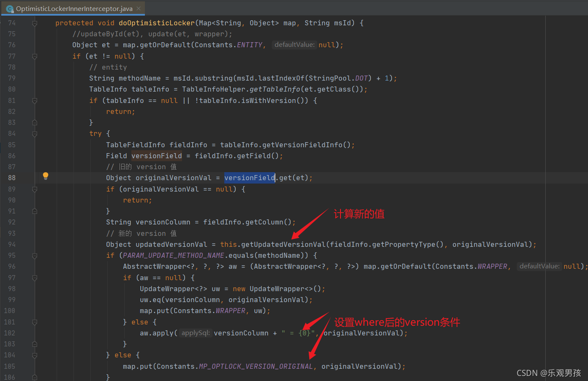Fold the if (aw == null) block at line 97
Screen dimensions: 588x381
tap(35, 278)
